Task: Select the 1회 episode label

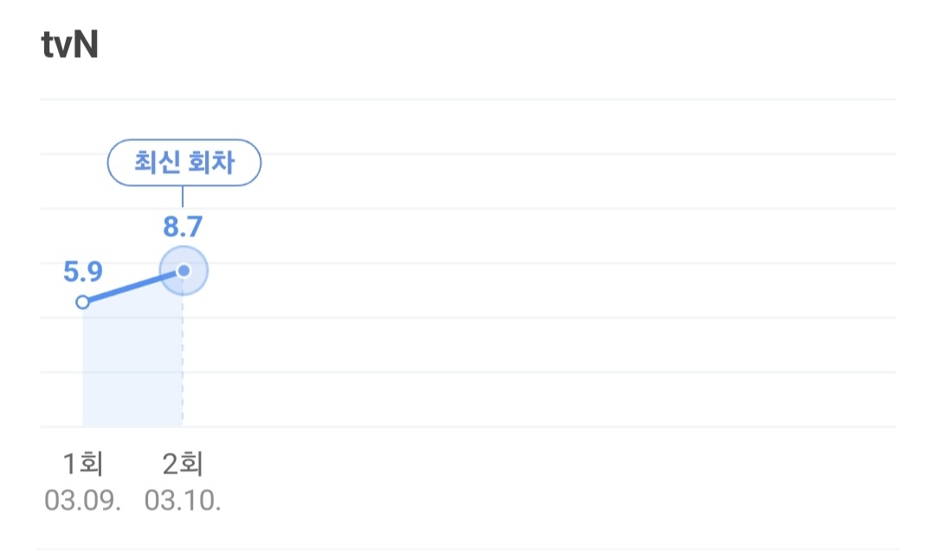Action: point(83,465)
